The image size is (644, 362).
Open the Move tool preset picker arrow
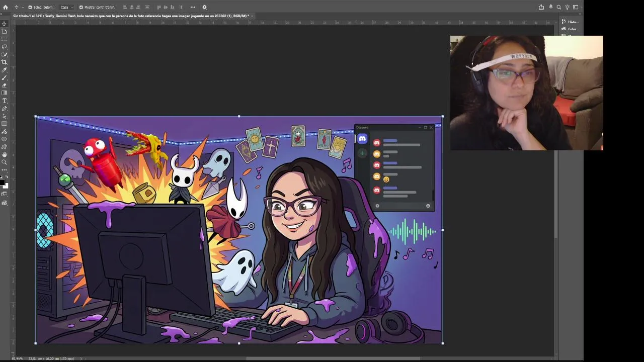pyautogui.click(x=22, y=7)
